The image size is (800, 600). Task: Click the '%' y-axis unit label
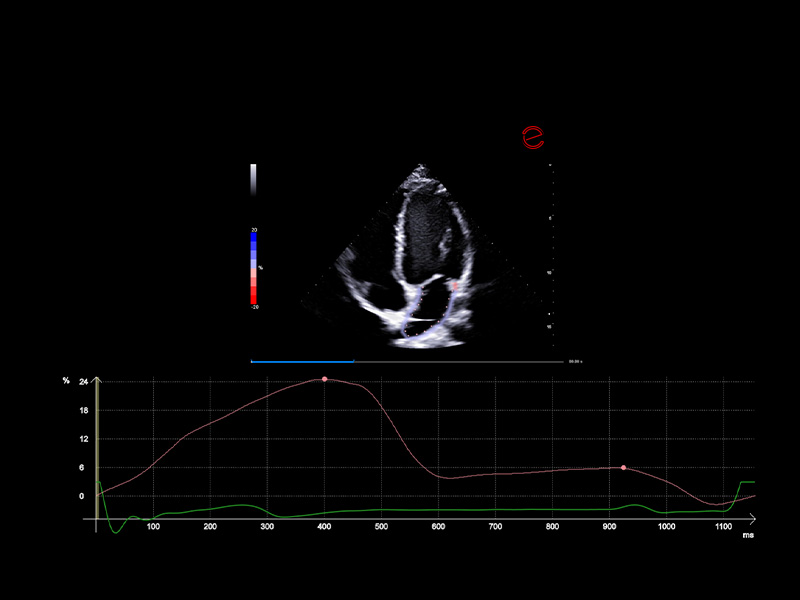coord(66,381)
